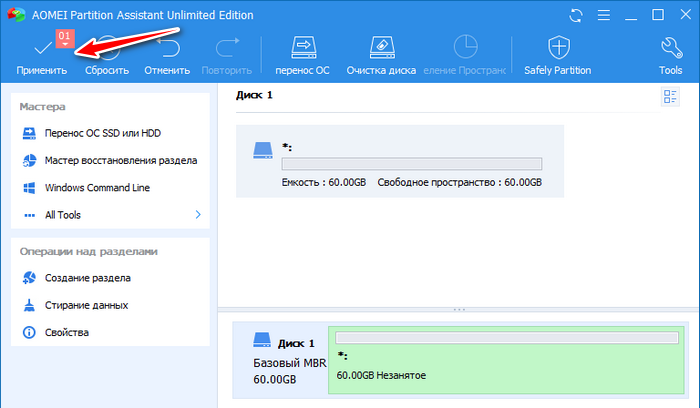Launch the перенос ОС wizard
The image size is (700, 408).
click(x=303, y=56)
